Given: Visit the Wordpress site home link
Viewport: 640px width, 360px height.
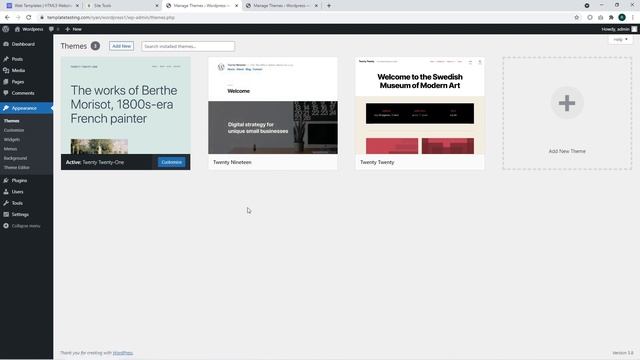Looking at the screenshot, I should pos(29,29).
